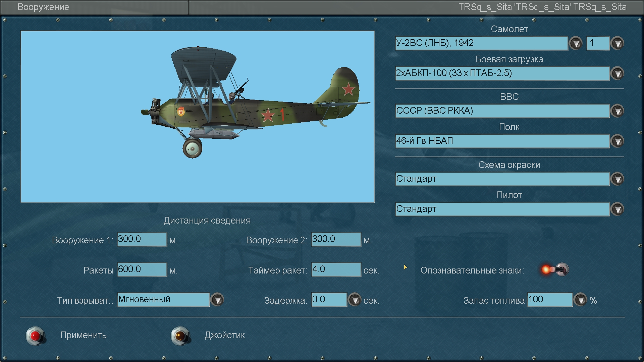The image size is (644, 362).
Task: Open the Пилот dropdown arrow
Action: click(x=617, y=209)
